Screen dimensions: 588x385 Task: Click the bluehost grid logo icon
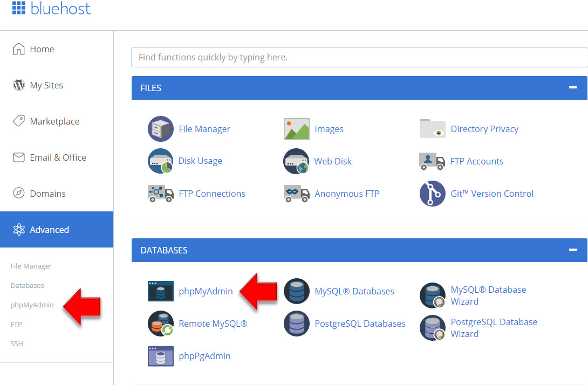(x=19, y=8)
